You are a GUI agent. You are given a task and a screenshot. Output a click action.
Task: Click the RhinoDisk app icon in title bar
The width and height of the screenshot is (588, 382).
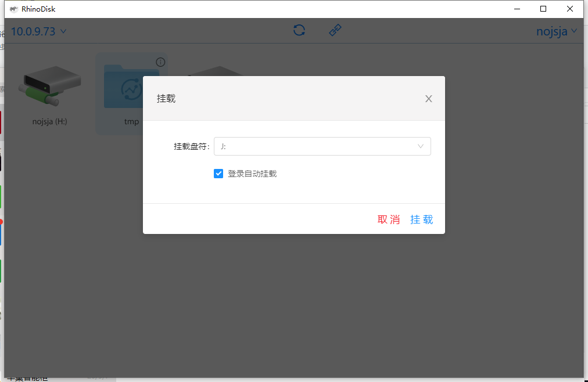coord(14,9)
